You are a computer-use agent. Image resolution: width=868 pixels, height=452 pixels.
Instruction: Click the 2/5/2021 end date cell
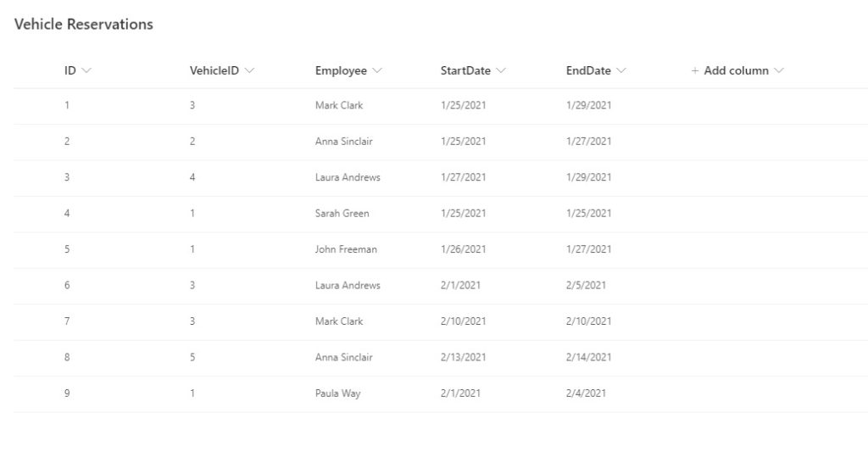coord(586,285)
